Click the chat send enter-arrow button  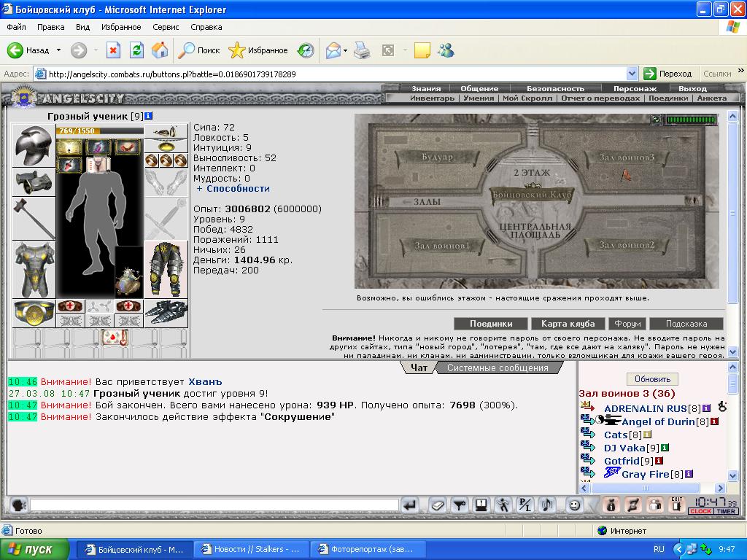tap(409, 505)
